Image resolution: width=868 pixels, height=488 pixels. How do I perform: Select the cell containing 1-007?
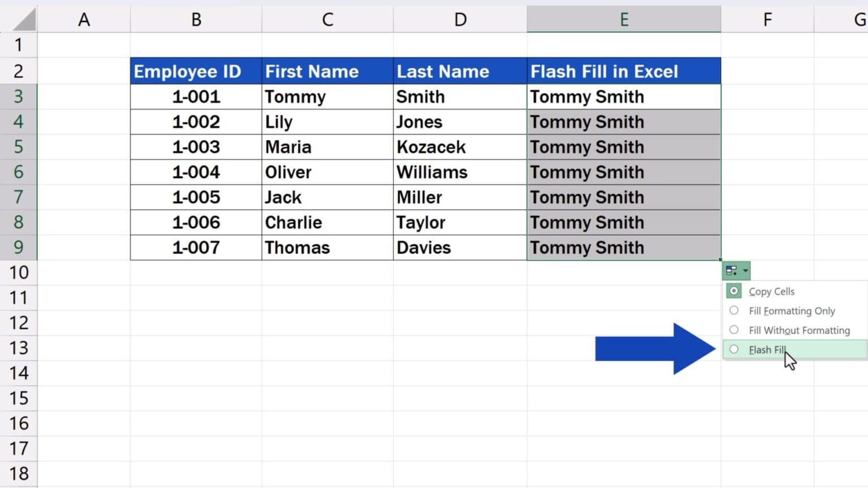[x=196, y=247]
